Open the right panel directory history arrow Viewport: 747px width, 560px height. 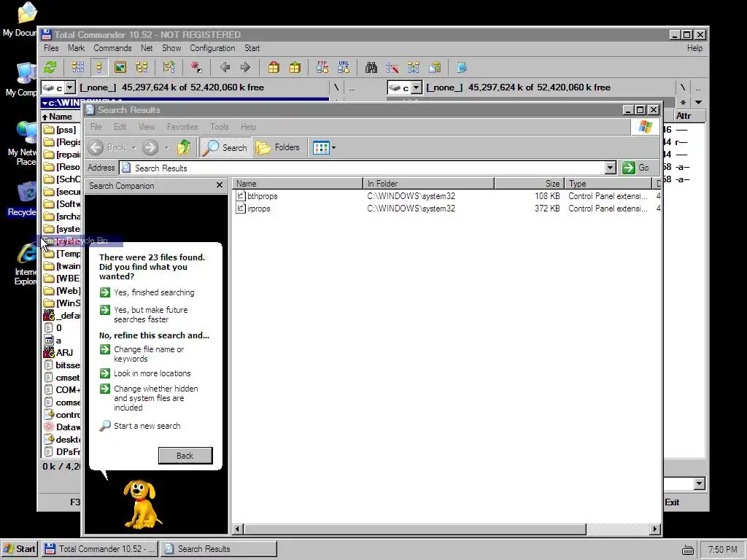point(698,102)
